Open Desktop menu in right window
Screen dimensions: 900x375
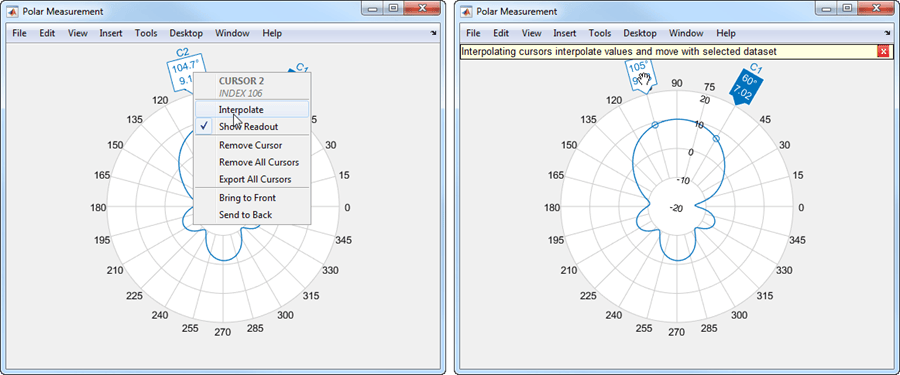[640, 33]
